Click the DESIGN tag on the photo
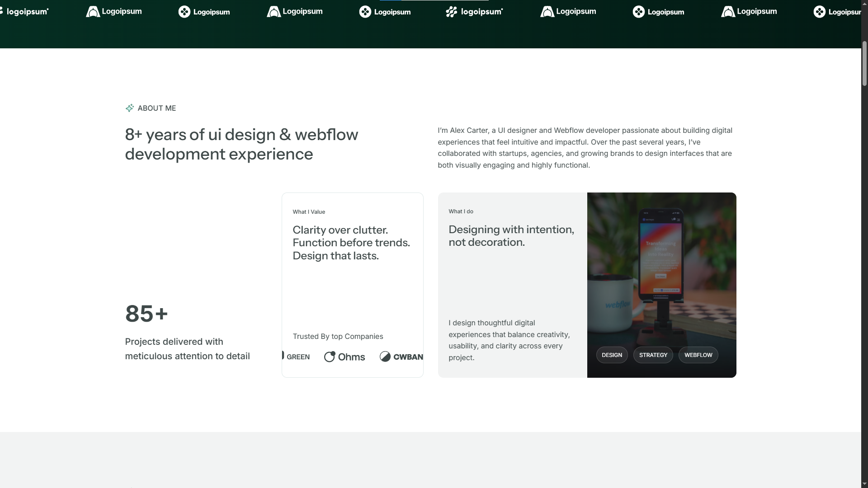 (612, 355)
